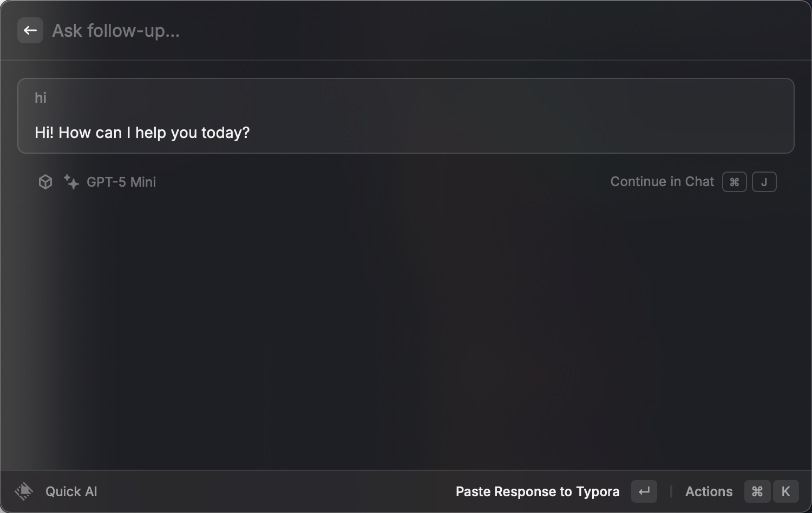Open the Actions menu
This screenshot has width=812, height=513.
click(x=709, y=491)
